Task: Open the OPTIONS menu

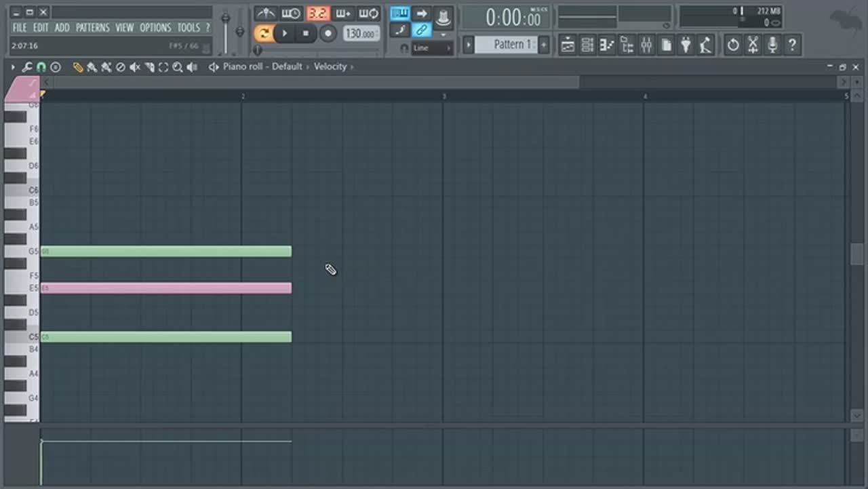Action: pyautogui.click(x=155, y=28)
